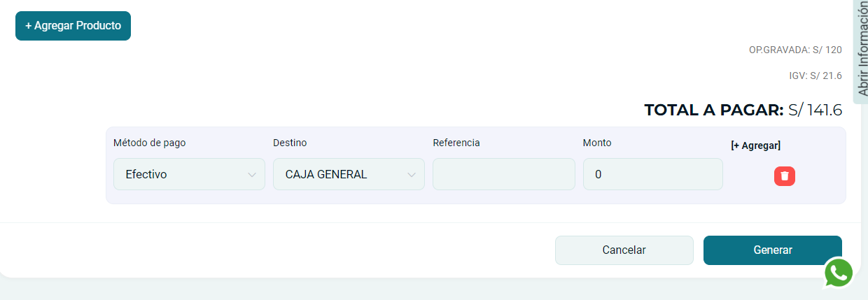Open the Destino combo box
Image resolution: width=868 pixels, height=300 pixels.
[348, 174]
